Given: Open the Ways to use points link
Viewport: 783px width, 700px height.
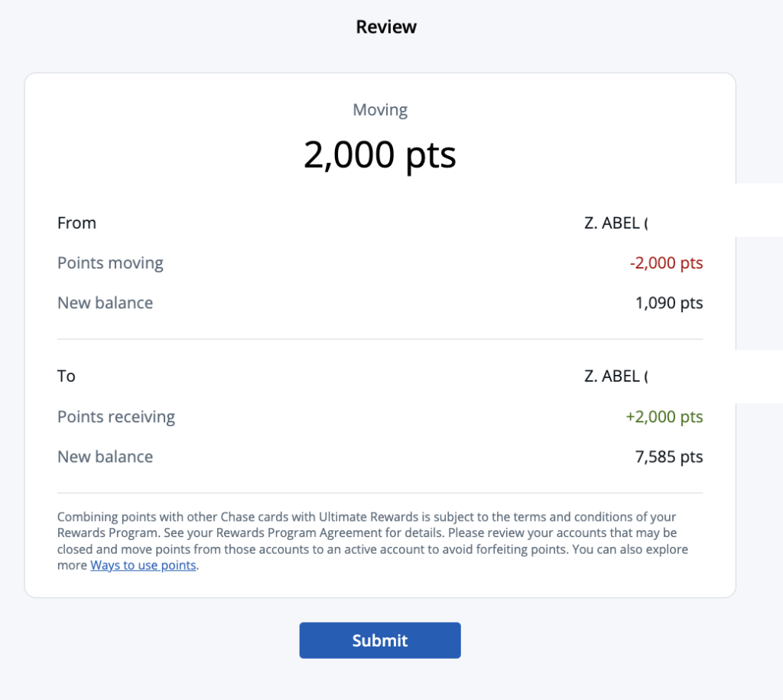Looking at the screenshot, I should 143,565.
